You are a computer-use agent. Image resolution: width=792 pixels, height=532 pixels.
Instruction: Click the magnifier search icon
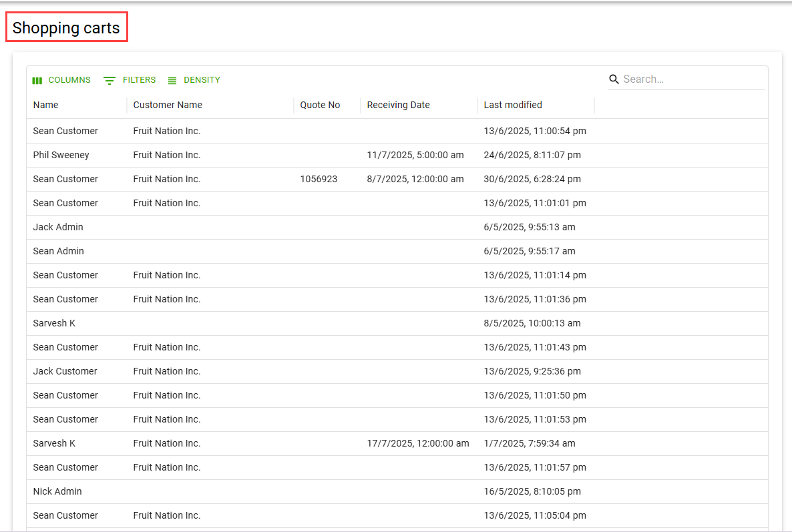[x=614, y=79]
